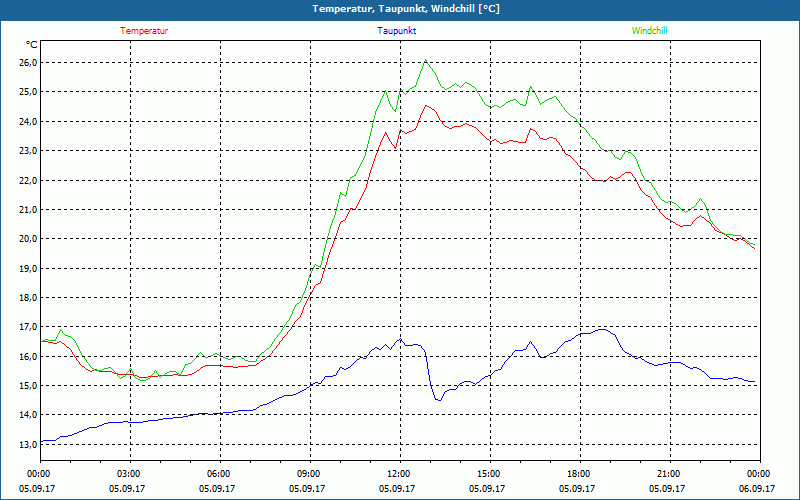Click the red Temperatur legend label
Viewport: 800px width, 500px height.
click(144, 31)
